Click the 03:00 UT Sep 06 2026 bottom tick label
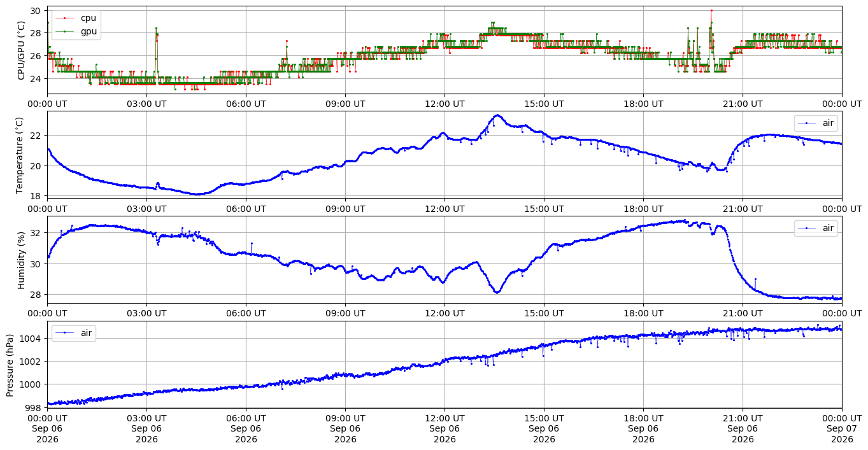This screenshot has height=450, width=868. coord(146,428)
